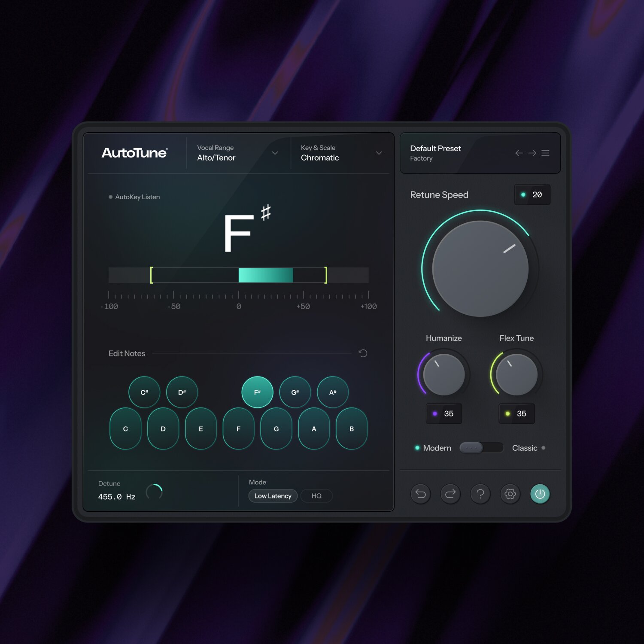Screen dimensions: 644x644
Task: Click the Detune circular dial
Action: 154,492
